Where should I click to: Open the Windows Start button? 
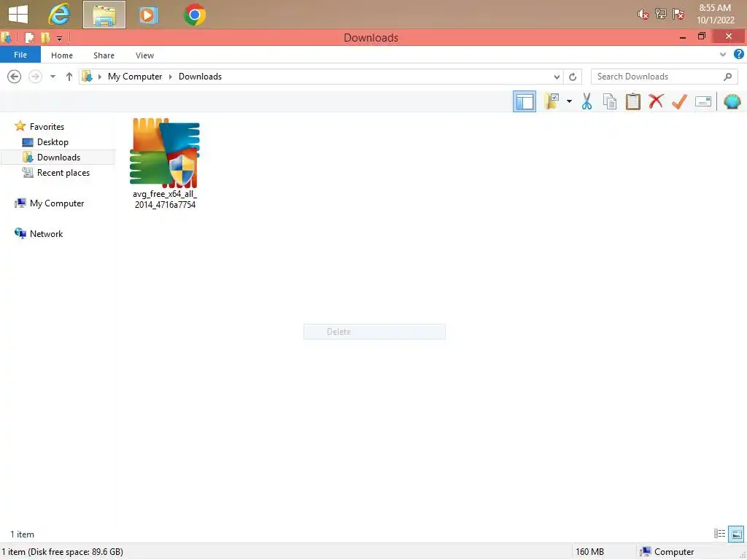pos(18,15)
